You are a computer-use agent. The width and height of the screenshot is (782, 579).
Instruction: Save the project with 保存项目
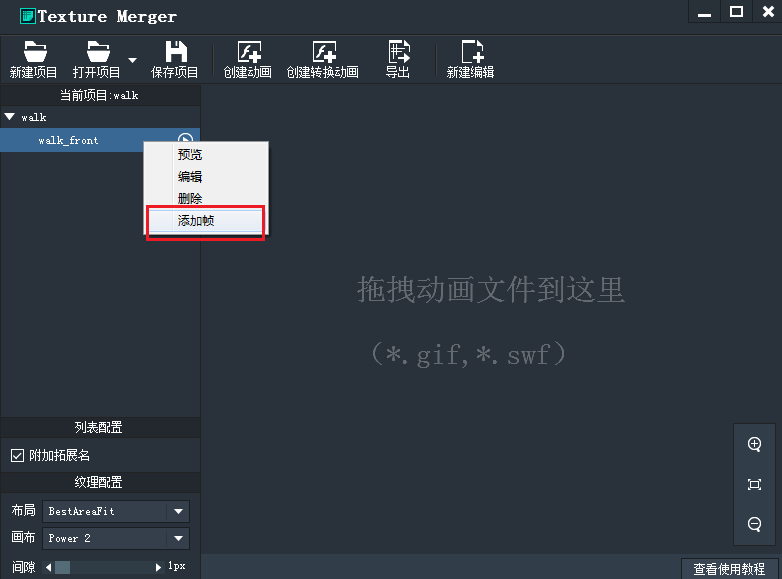coord(175,59)
